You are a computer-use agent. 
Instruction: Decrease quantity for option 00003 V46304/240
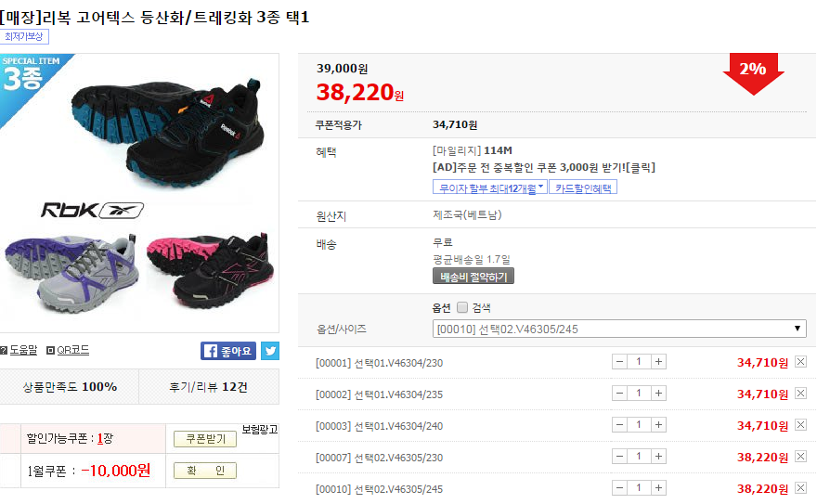pos(619,425)
